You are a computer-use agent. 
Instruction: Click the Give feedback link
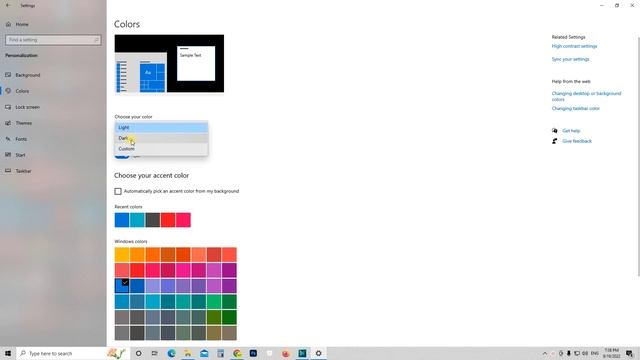tap(577, 141)
